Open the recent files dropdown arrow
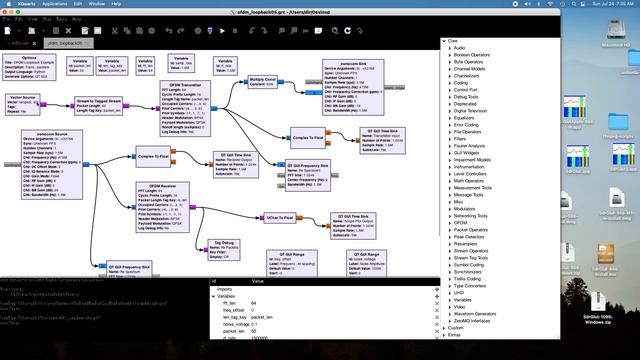The width and height of the screenshot is (640, 360). (43, 31)
